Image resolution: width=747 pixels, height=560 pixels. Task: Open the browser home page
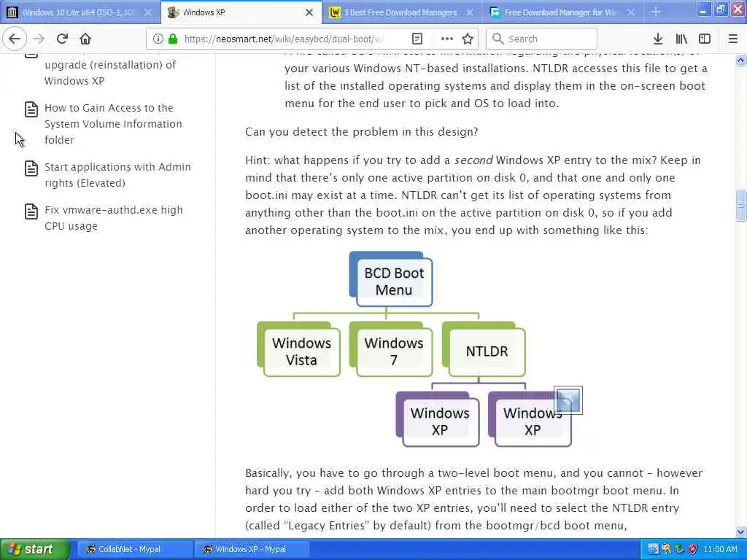pyautogui.click(x=85, y=39)
